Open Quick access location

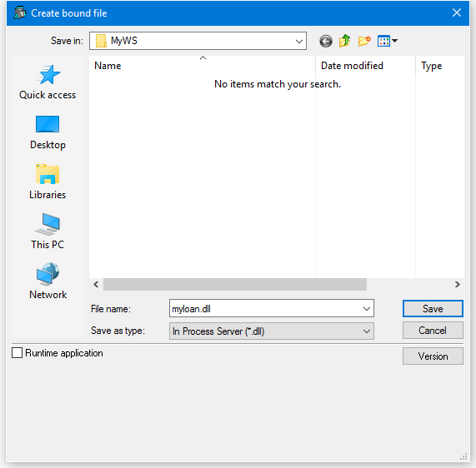tap(48, 82)
